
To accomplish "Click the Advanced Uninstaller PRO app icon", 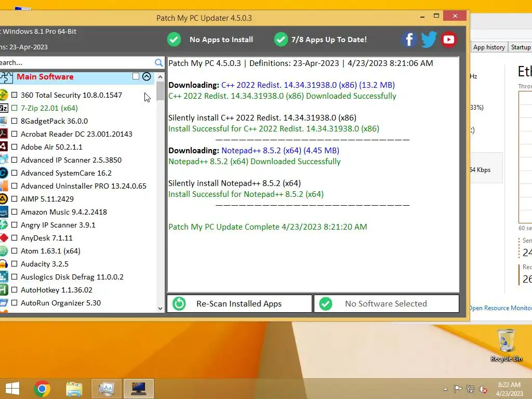I will tap(4, 186).
